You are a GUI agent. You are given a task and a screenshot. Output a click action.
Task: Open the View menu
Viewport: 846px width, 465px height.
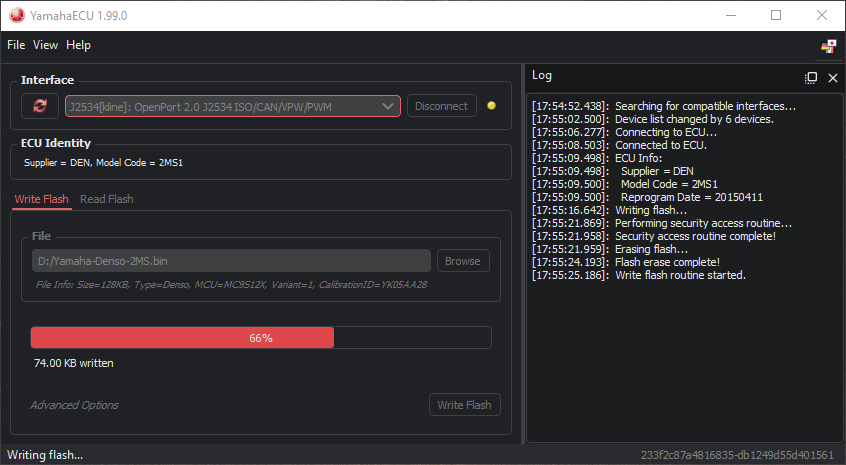(45, 45)
